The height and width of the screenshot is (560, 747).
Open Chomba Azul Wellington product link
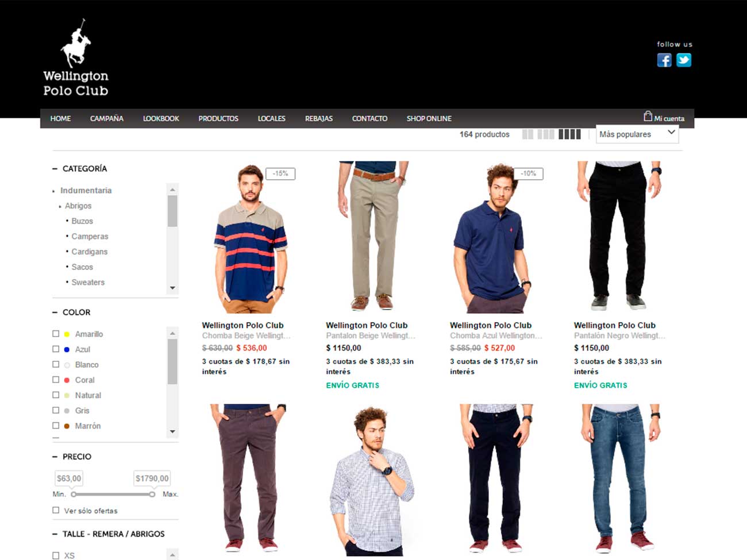click(495, 335)
